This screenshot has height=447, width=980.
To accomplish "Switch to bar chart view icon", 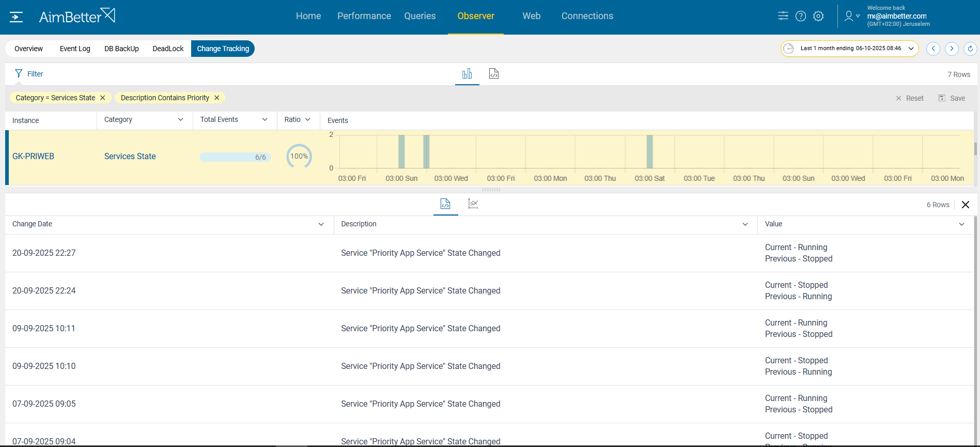I will click(x=467, y=74).
